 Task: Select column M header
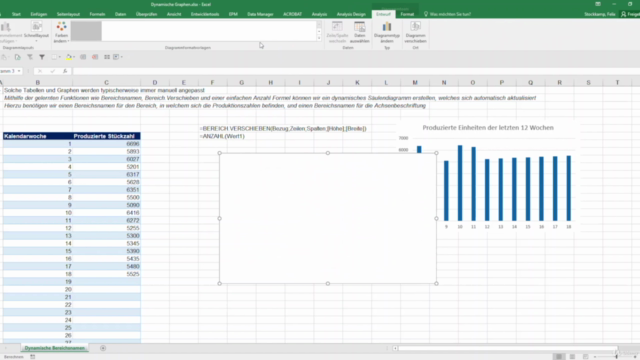pyautogui.click(x=415, y=82)
